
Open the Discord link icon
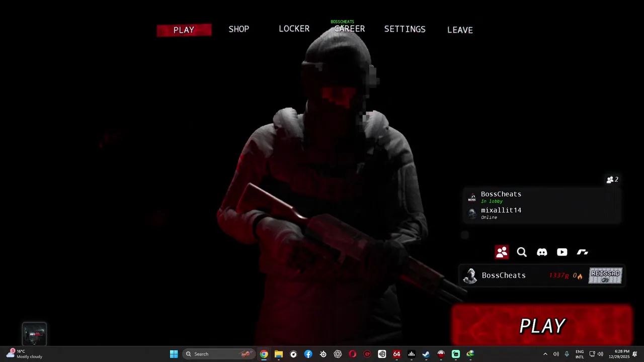pyautogui.click(x=542, y=252)
